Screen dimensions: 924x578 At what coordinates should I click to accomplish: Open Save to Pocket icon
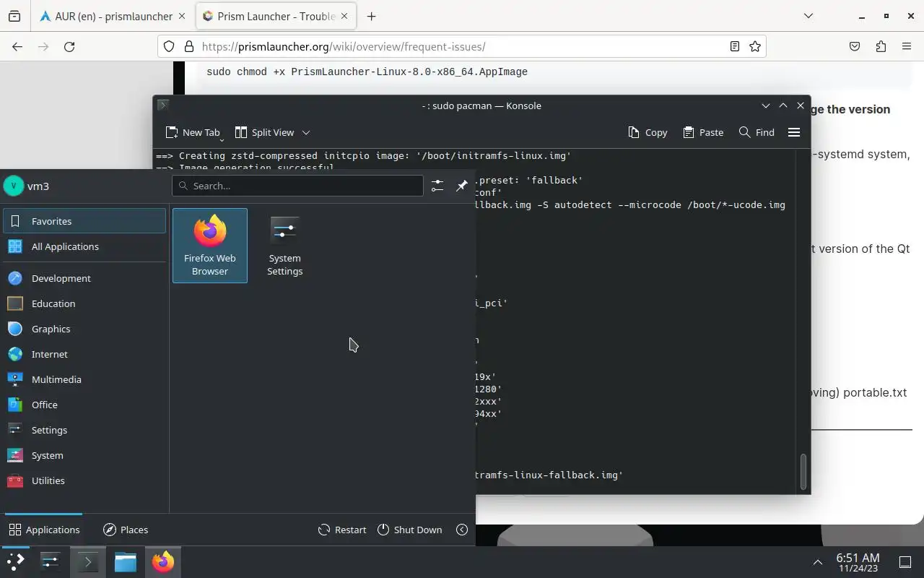[855, 46]
